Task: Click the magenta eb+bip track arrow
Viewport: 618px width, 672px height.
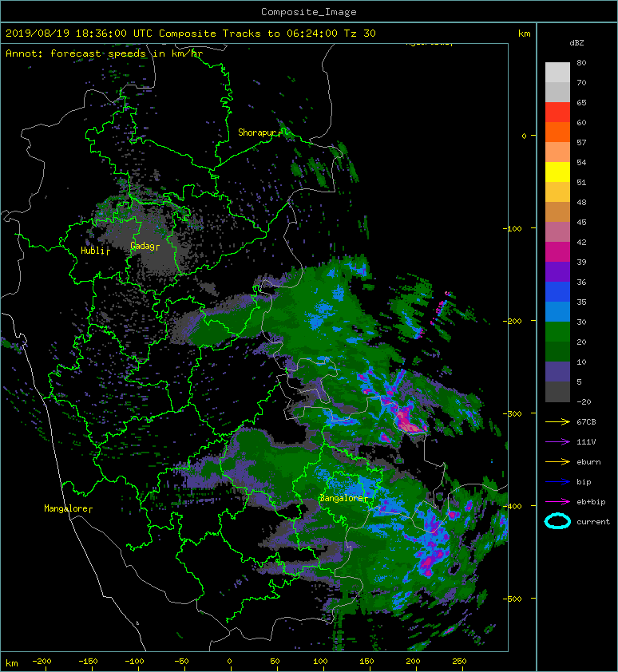Action: tap(557, 501)
